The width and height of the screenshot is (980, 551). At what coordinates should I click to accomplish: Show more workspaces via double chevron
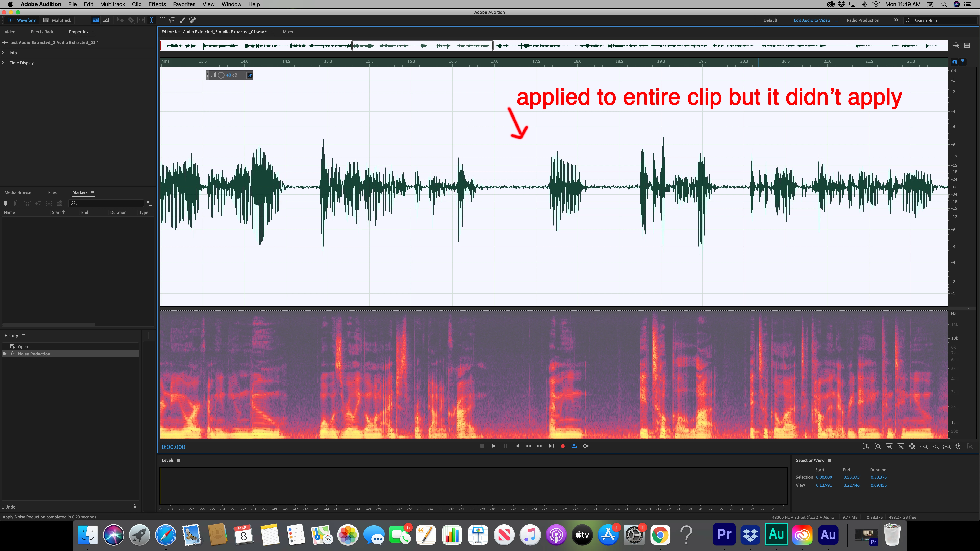pyautogui.click(x=896, y=20)
